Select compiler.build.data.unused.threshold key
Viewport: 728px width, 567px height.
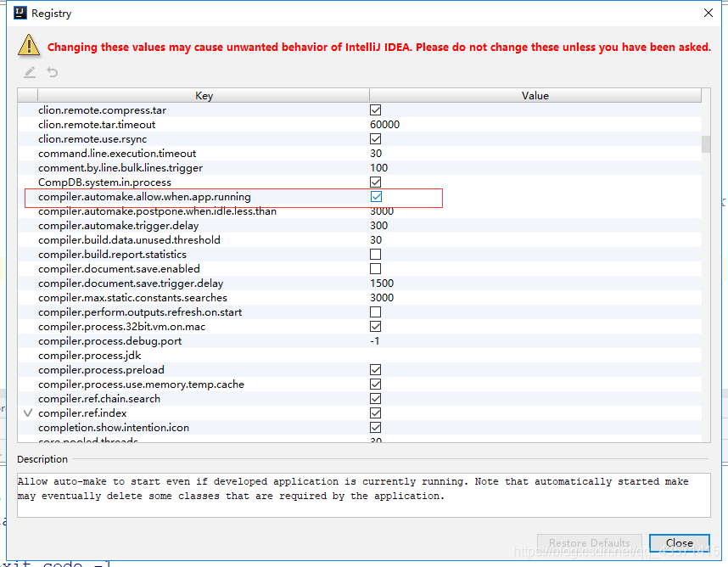pyautogui.click(x=129, y=240)
